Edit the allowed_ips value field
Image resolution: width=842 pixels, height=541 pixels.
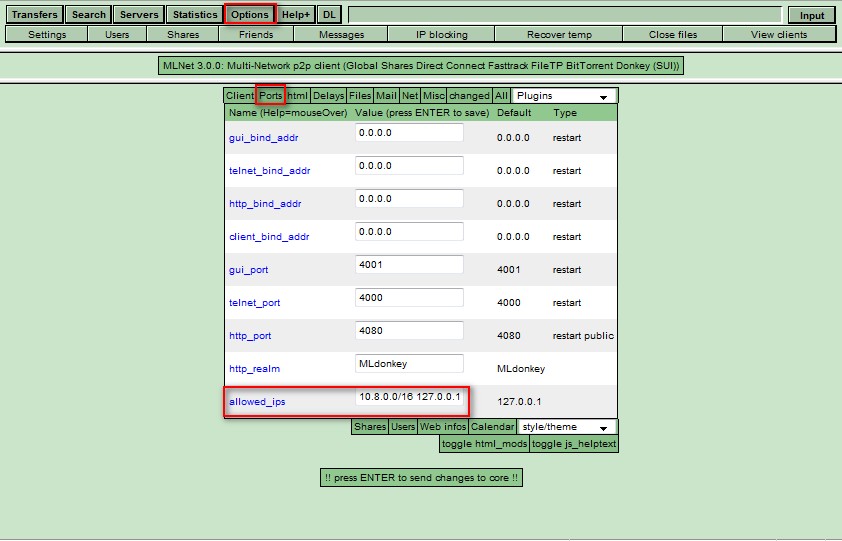[409, 397]
